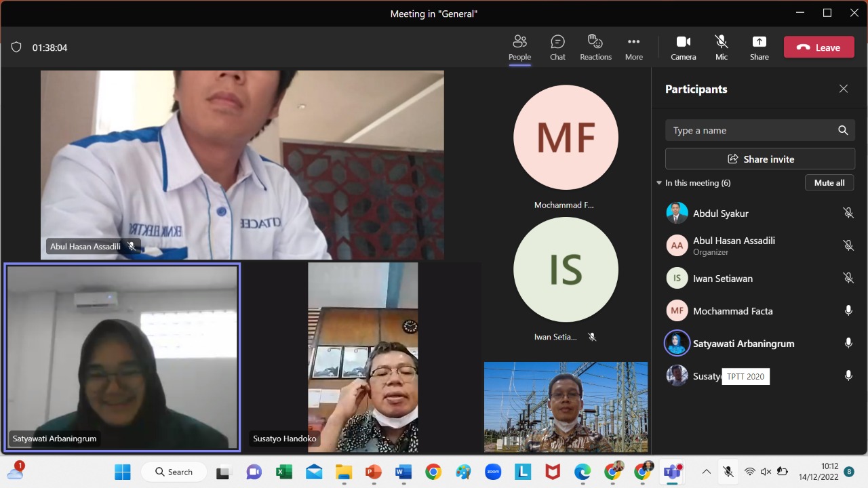Click Abdul Syakur's muted mic icon
868x488 pixels.
pyautogui.click(x=848, y=213)
